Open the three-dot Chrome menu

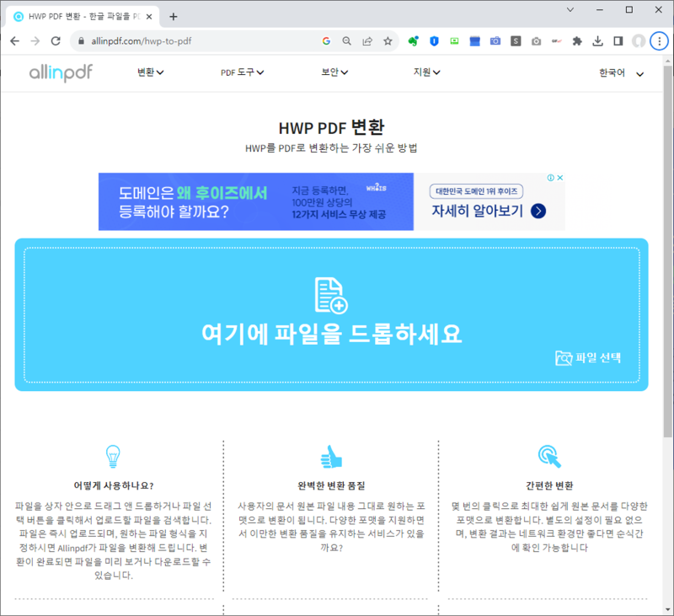660,40
